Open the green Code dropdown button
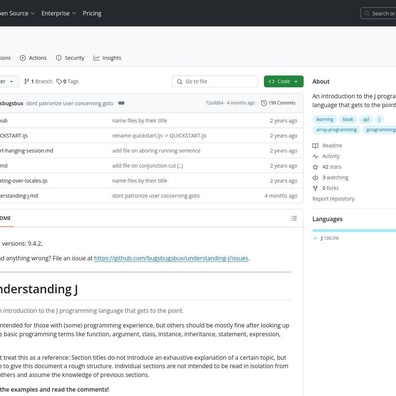Viewport: 396px width, 396px height. pyautogui.click(x=284, y=81)
